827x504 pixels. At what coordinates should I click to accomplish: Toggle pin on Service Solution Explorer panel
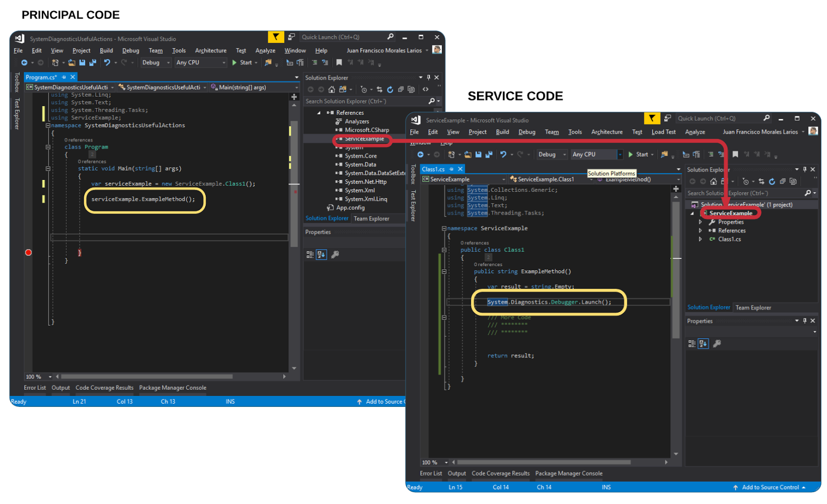coord(805,170)
